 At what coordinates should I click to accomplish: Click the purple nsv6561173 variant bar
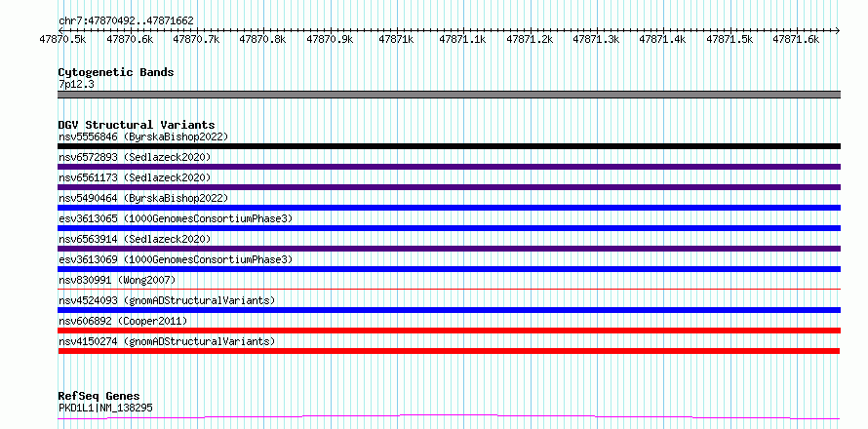pyautogui.click(x=449, y=187)
